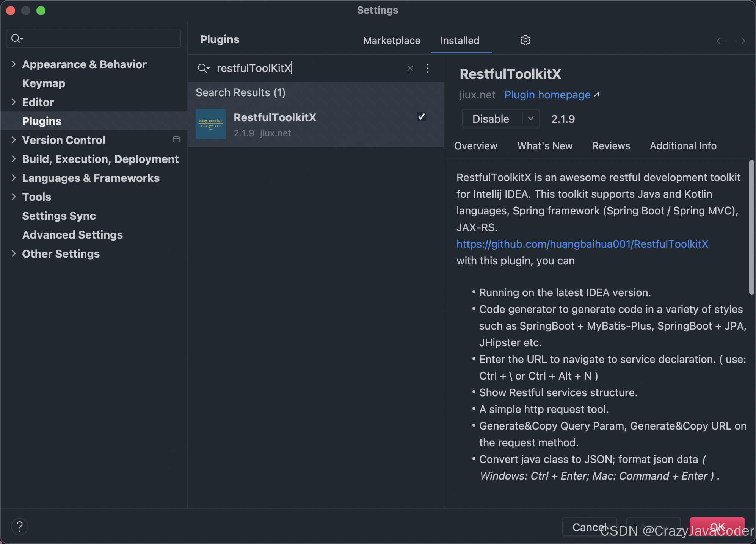This screenshot has height=544, width=756.
Task: Click the RestfulToolkitX title in details panel
Action: point(510,74)
